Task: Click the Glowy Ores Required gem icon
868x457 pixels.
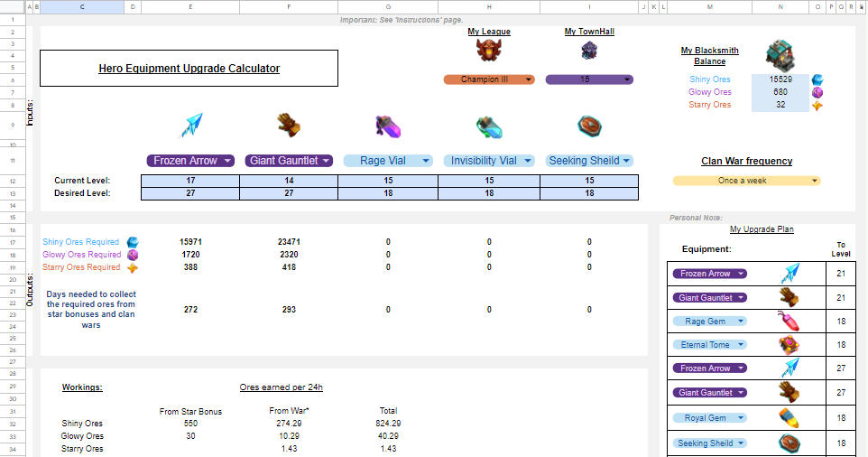Action: (x=133, y=255)
